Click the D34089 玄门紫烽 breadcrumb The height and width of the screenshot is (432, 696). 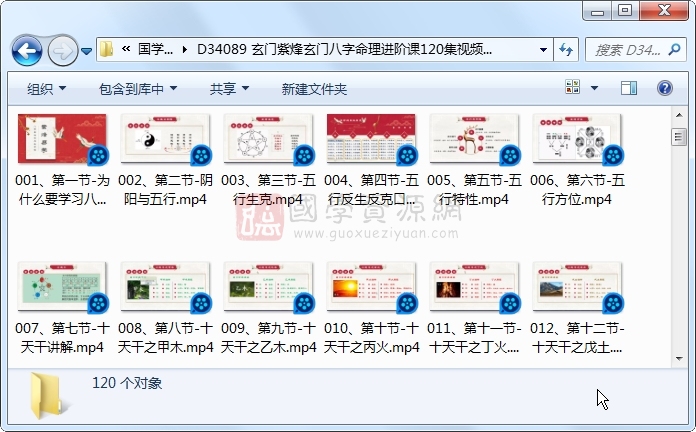[344, 49]
